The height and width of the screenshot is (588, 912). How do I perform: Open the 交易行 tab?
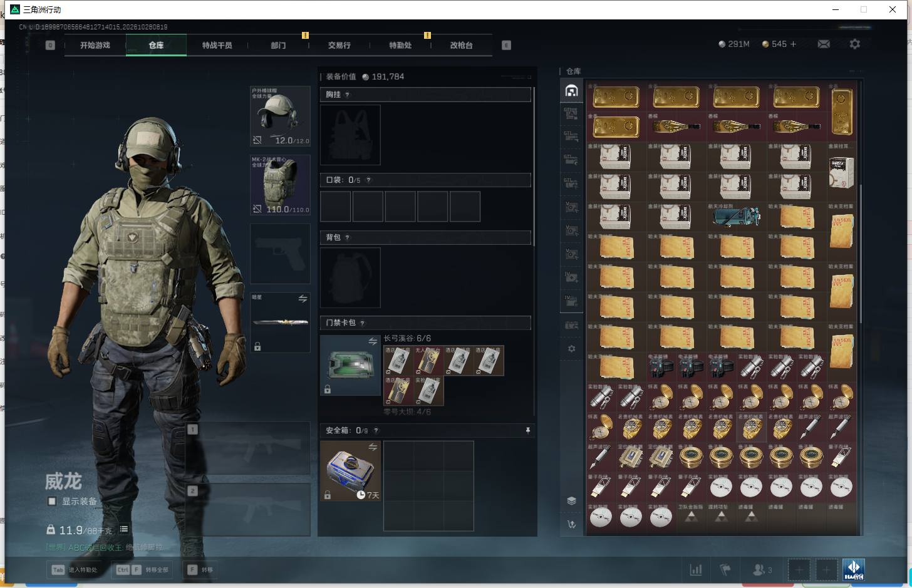[x=339, y=45]
